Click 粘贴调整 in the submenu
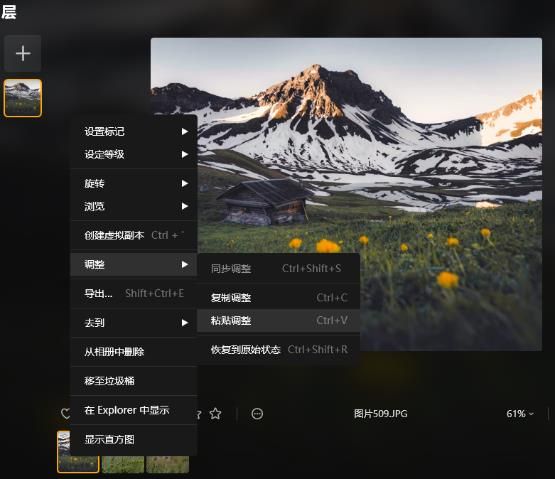 tap(279, 321)
